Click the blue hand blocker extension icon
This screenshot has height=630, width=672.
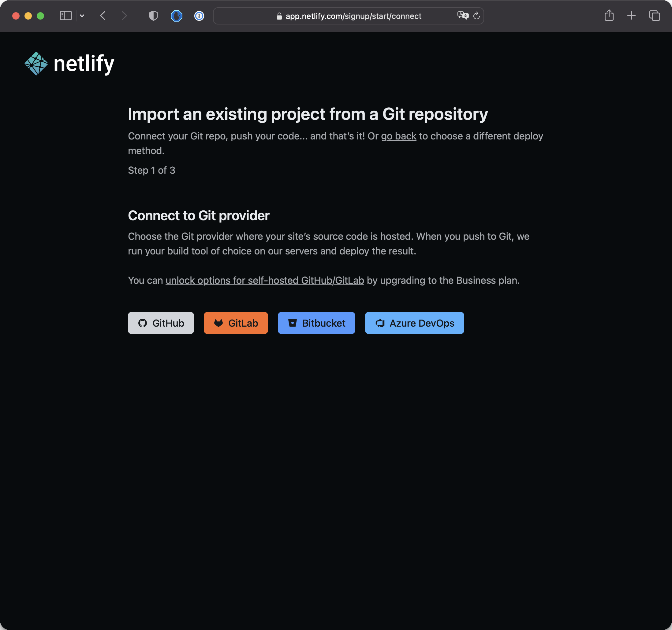[x=177, y=16]
